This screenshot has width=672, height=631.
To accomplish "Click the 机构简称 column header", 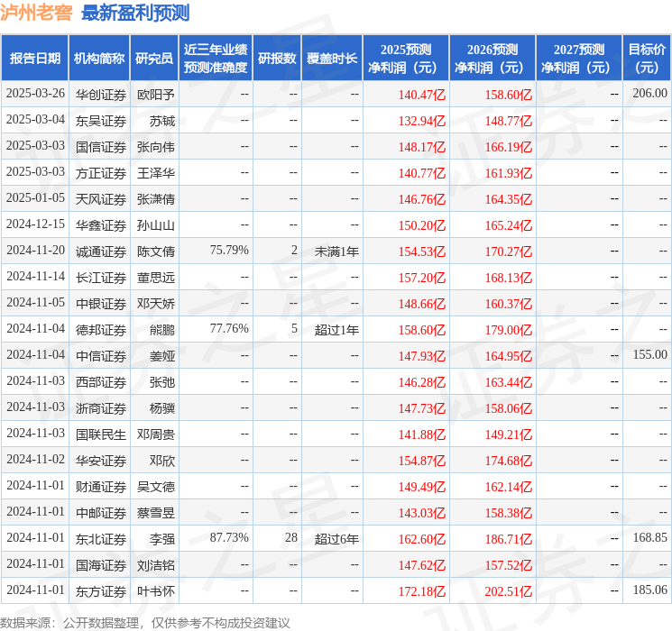I will (99, 58).
